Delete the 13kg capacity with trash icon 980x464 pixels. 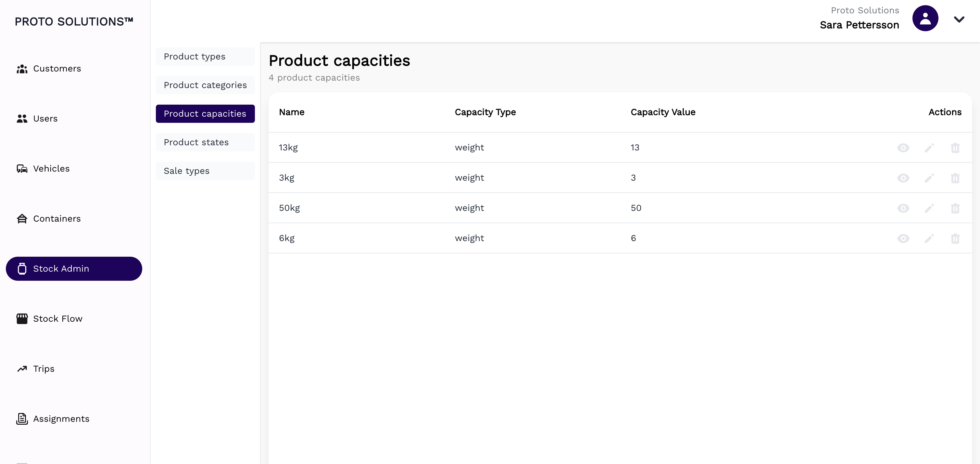(x=955, y=148)
